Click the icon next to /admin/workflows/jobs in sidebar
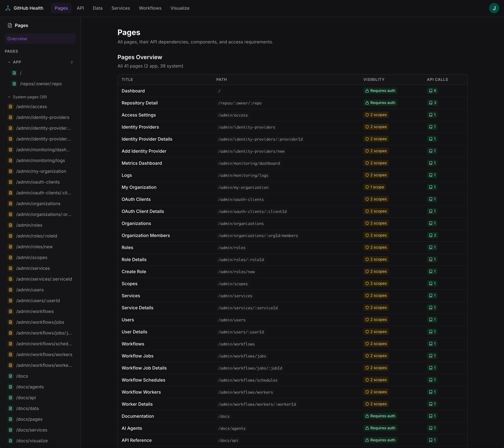 point(10,322)
